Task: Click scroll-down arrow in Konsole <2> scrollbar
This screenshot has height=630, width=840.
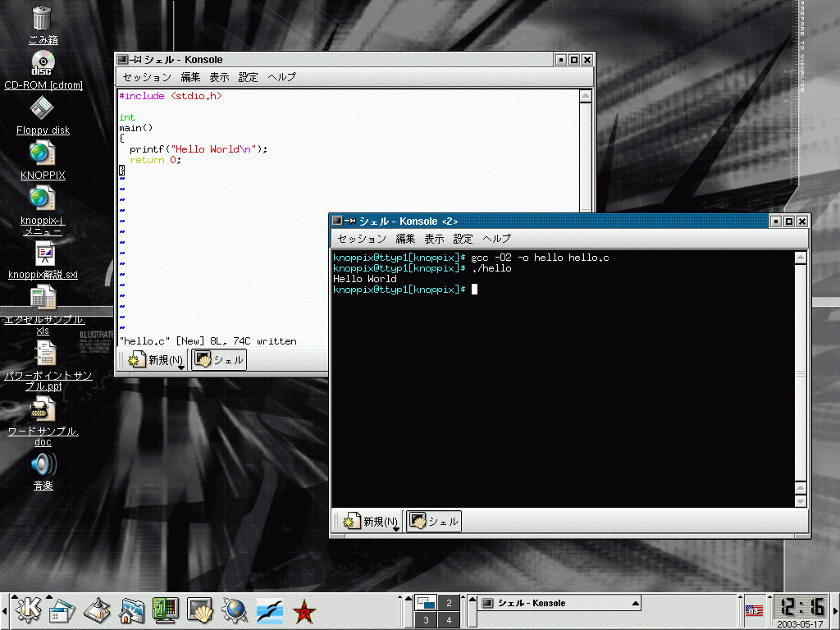Action: (x=801, y=501)
